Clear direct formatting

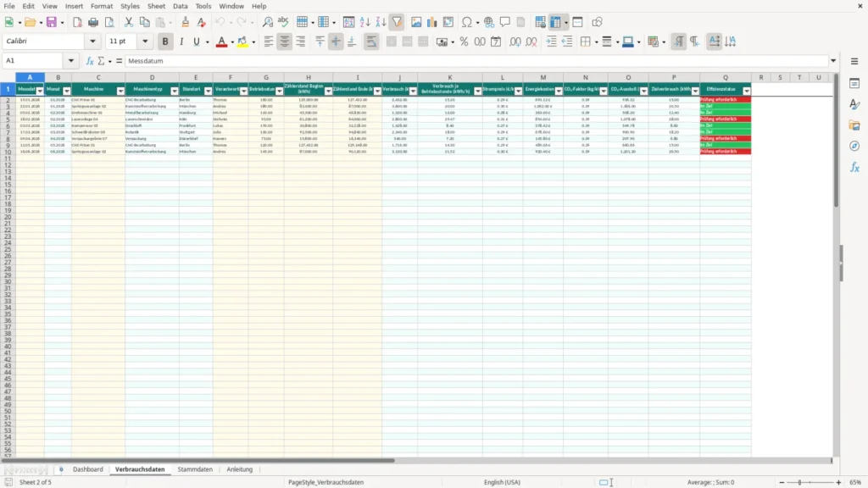[202, 22]
